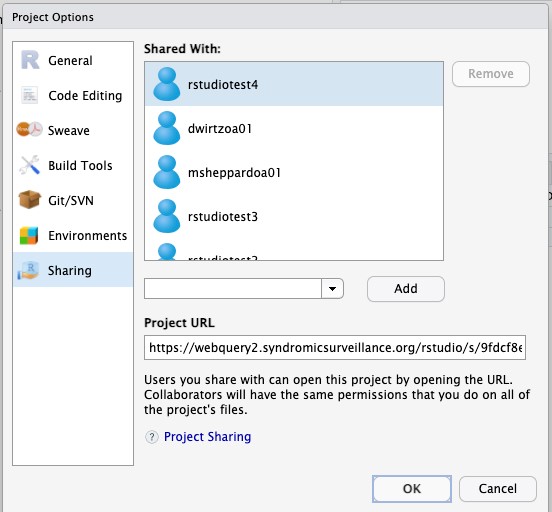Click the username input field

(233, 289)
